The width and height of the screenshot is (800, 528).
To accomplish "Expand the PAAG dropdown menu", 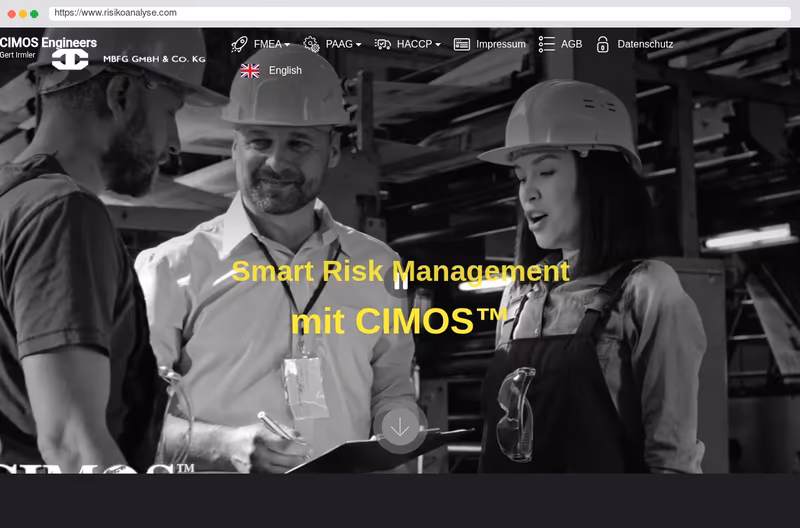I will tap(343, 44).
